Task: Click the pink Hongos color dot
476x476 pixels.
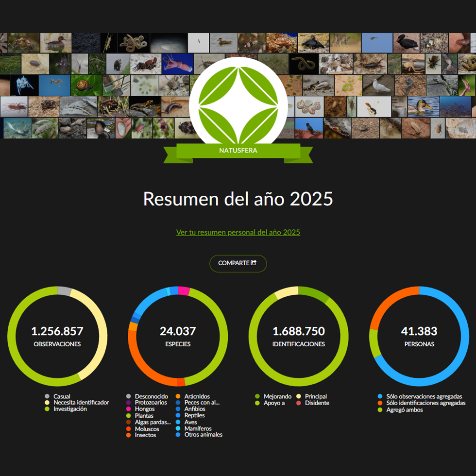Action: [x=129, y=409]
